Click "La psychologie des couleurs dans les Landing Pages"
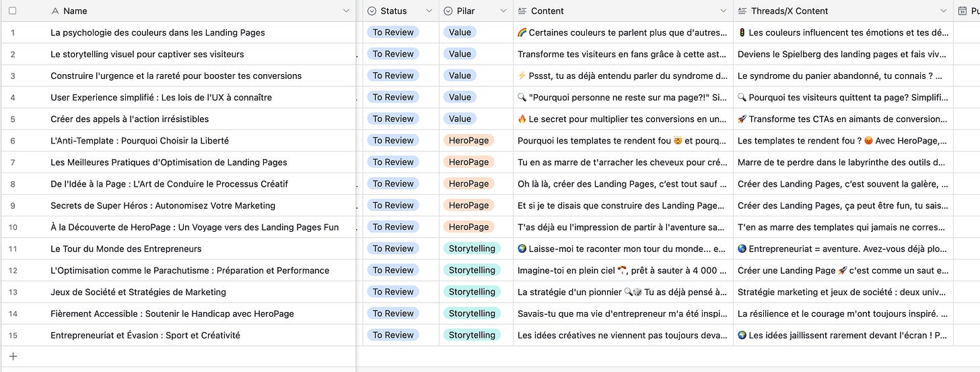The image size is (980, 372). (157, 32)
